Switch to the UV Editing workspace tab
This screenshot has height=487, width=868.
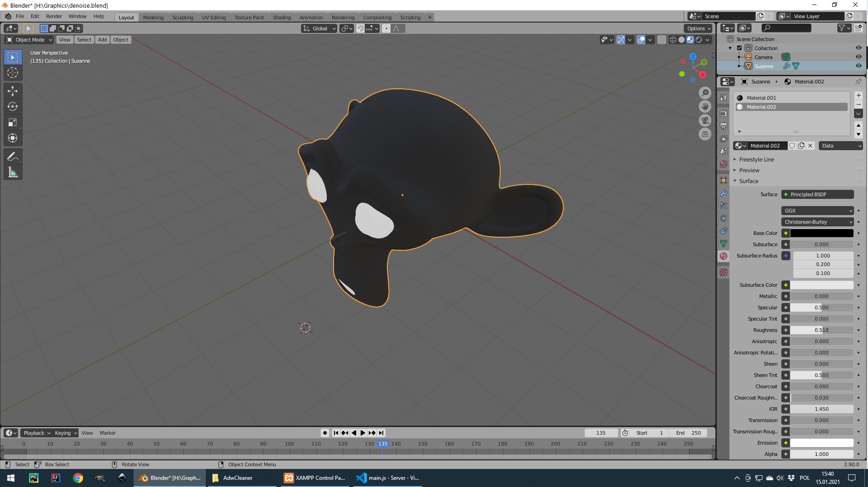click(214, 18)
